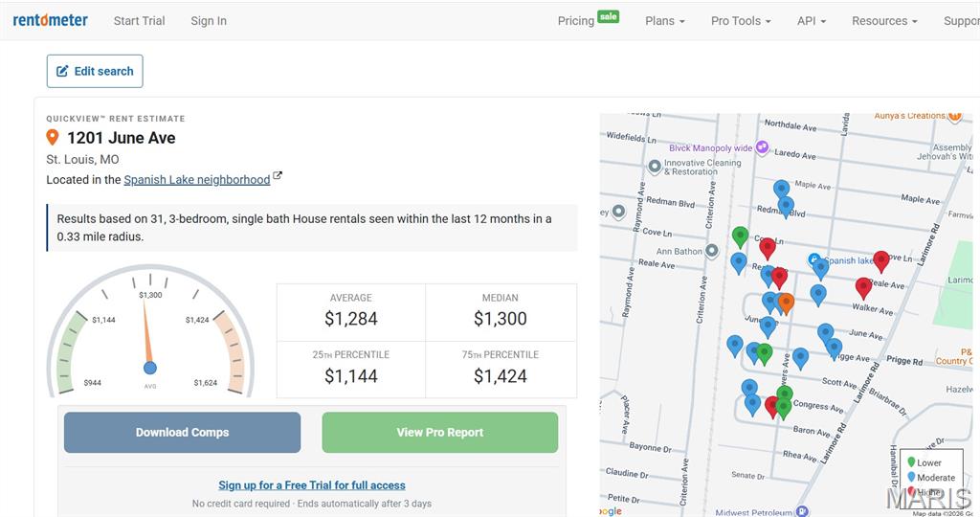Open the API dropdown menu
Image resolution: width=980 pixels, height=517 pixels.
click(812, 21)
